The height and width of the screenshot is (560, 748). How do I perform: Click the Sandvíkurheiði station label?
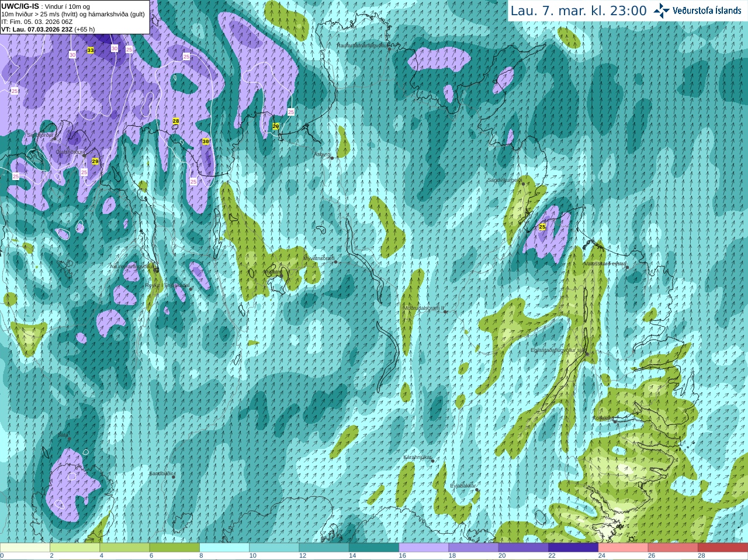pos(505,180)
